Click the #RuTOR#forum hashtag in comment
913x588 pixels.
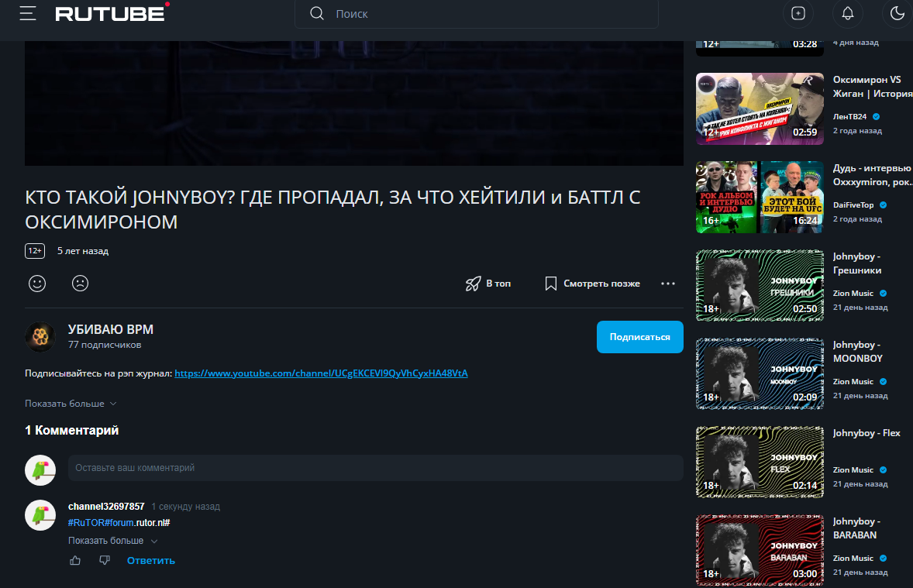tap(101, 523)
